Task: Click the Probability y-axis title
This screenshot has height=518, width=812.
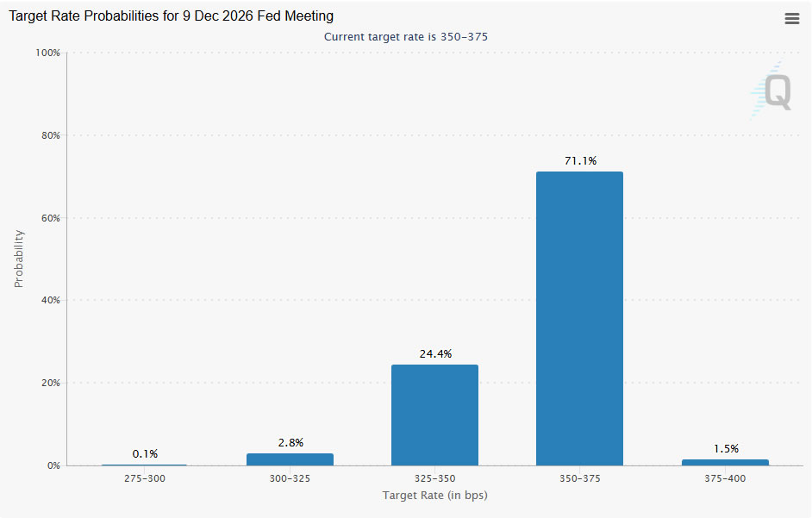Action: (x=19, y=259)
